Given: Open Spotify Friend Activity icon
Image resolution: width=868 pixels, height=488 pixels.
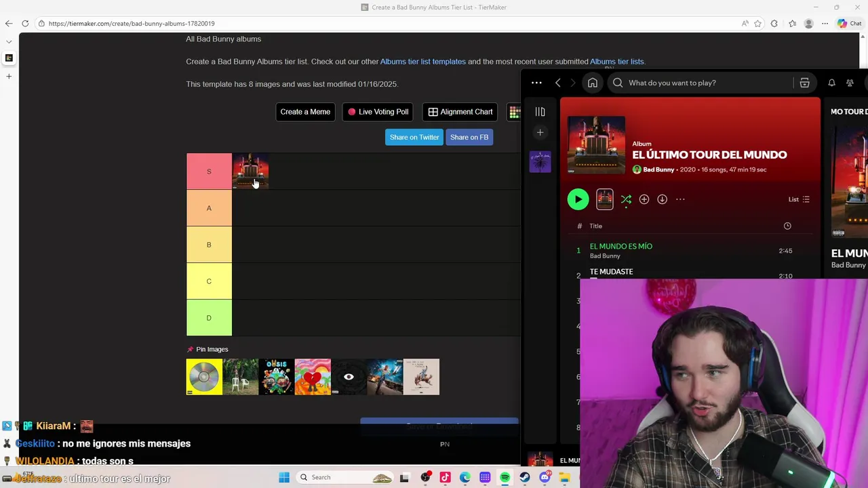Looking at the screenshot, I should tap(850, 83).
